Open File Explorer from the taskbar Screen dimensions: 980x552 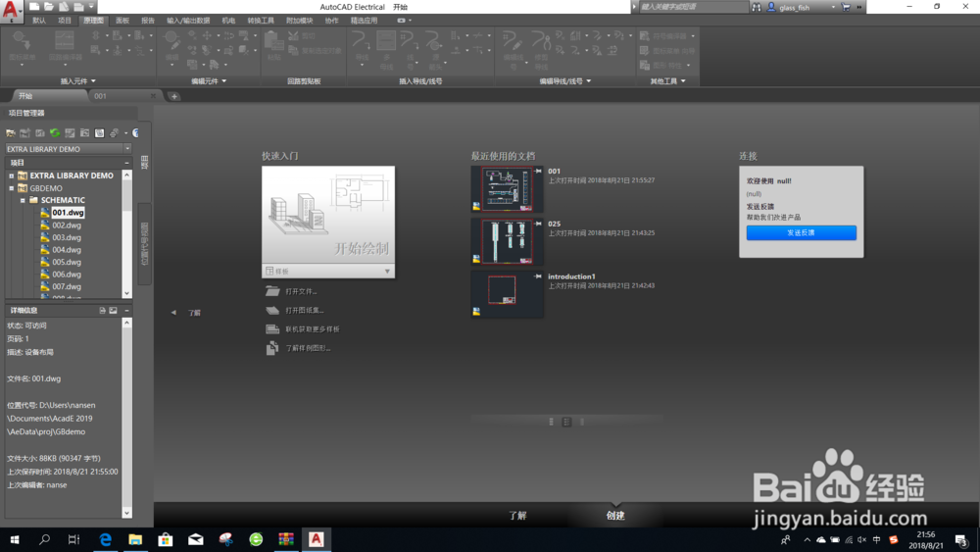pos(135,539)
